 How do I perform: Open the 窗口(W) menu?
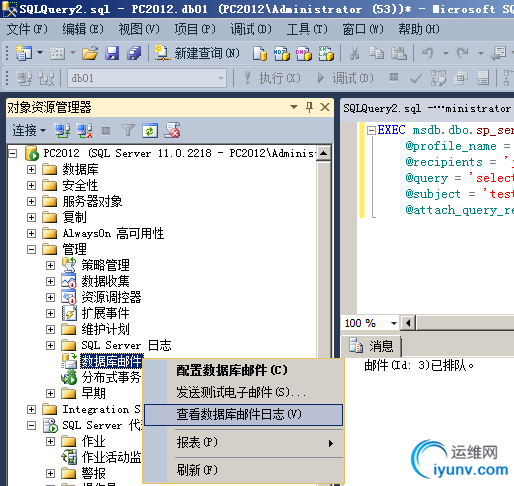(x=363, y=29)
